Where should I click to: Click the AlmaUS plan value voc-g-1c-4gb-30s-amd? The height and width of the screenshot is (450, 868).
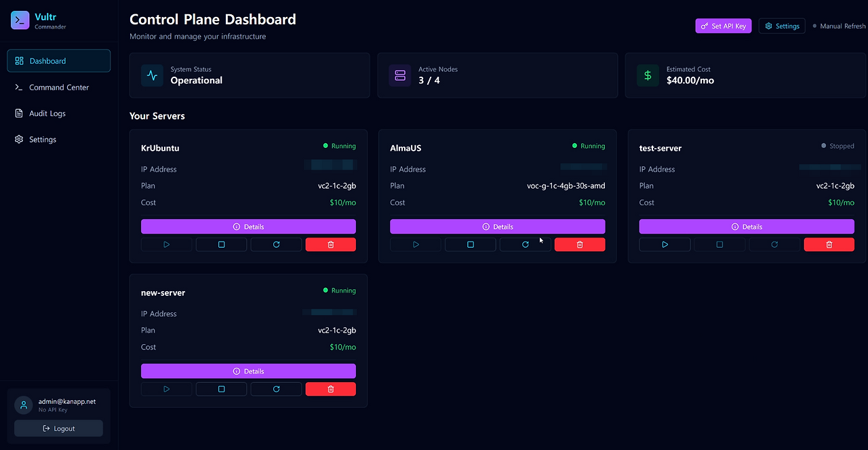pos(566,186)
